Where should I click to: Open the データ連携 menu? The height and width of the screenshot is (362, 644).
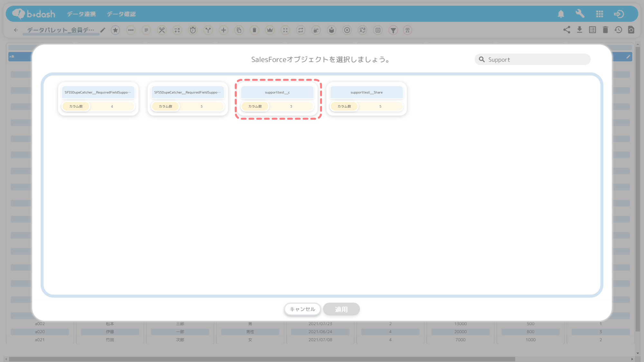(81, 14)
